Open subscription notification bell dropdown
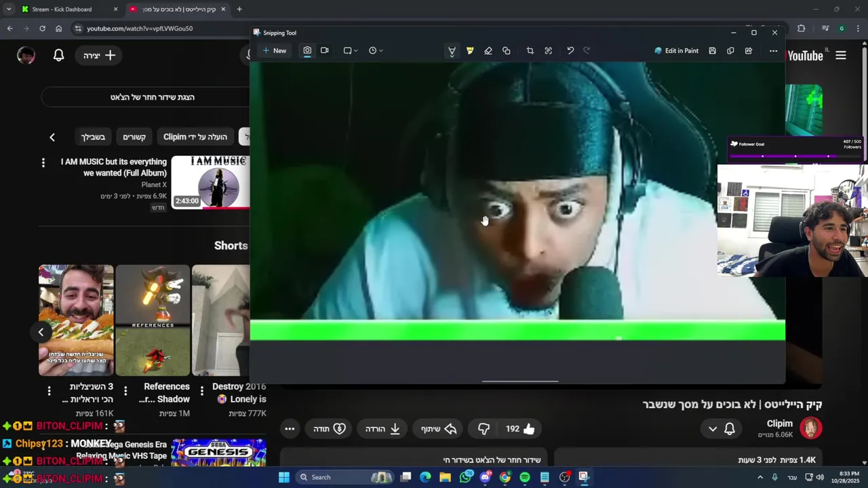This screenshot has height=488, width=868. (x=722, y=428)
